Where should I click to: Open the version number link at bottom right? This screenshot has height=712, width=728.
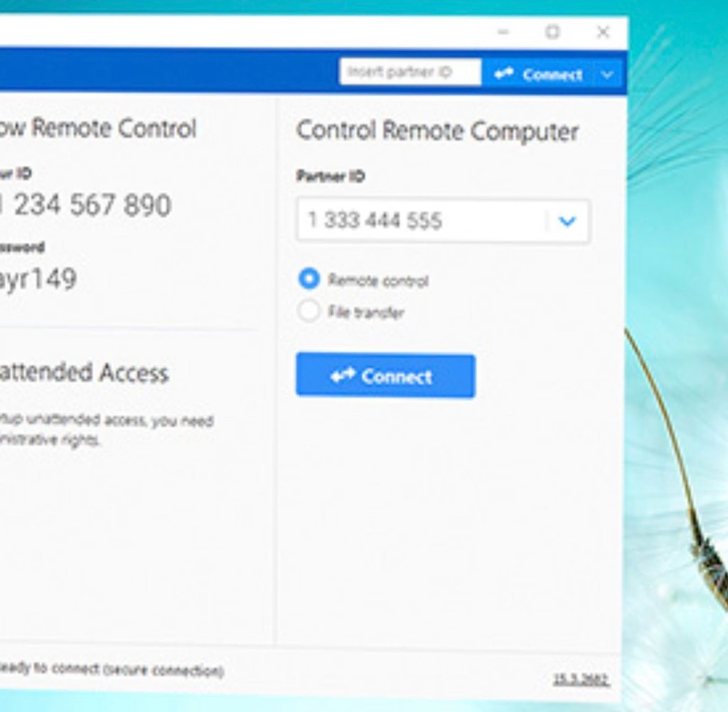pyautogui.click(x=581, y=679)
